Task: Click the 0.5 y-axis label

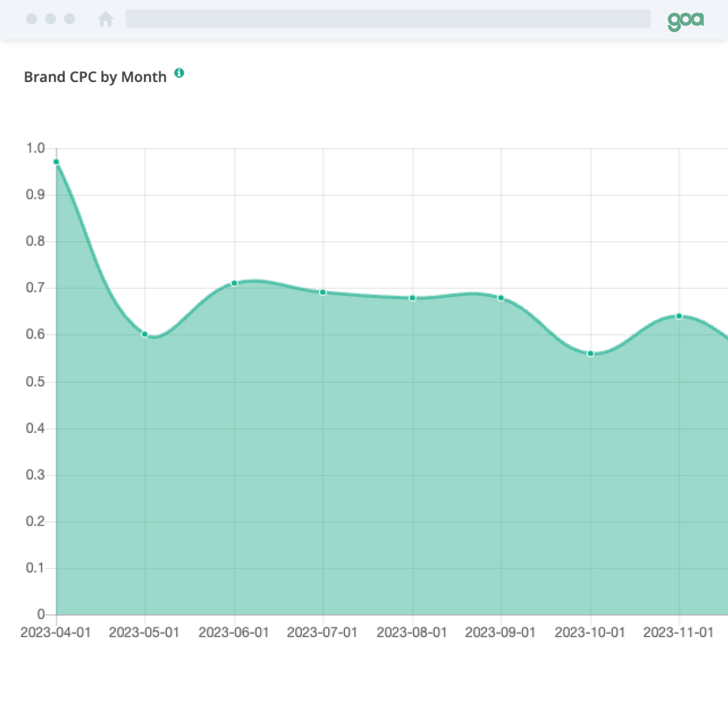Action: coord(35,381)
